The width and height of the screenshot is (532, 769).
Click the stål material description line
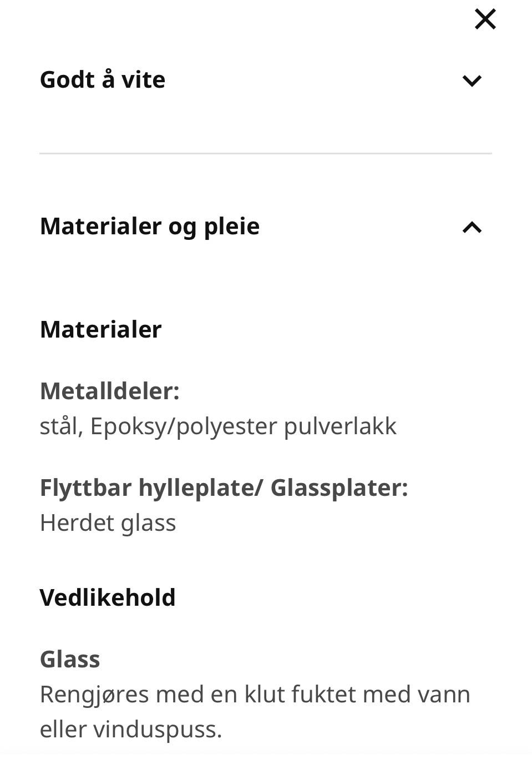pyautogui.click(x=218, y=426)
